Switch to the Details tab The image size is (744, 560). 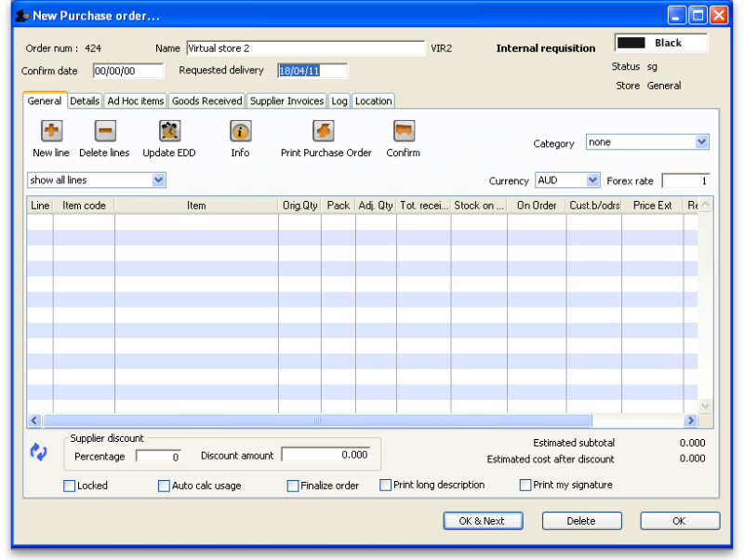[x=85, y=100]
